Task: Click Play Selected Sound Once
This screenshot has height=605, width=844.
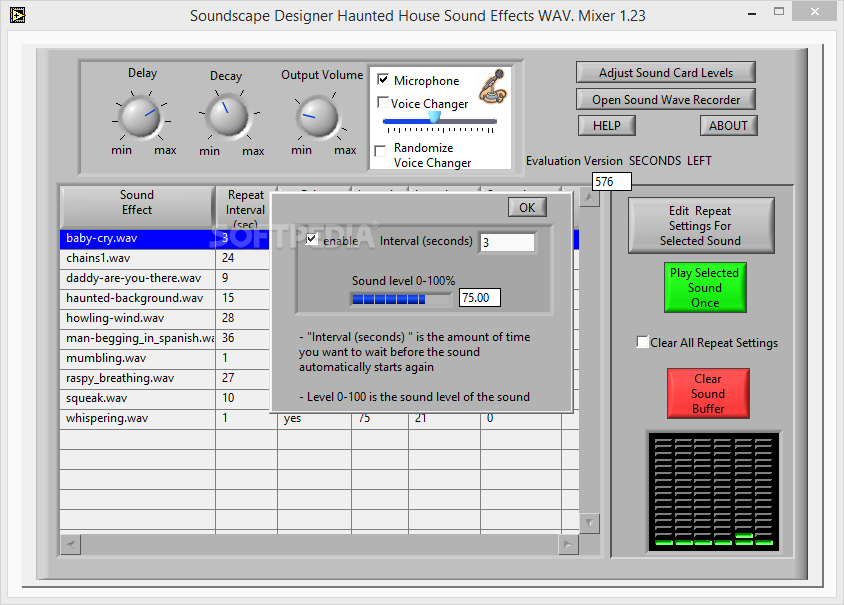Action: (x=705, y=287)
